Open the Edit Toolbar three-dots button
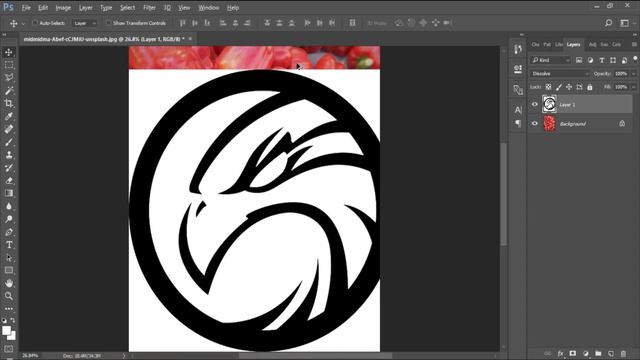The width and height of the screenshot is (640, 360). pos(9,309)
